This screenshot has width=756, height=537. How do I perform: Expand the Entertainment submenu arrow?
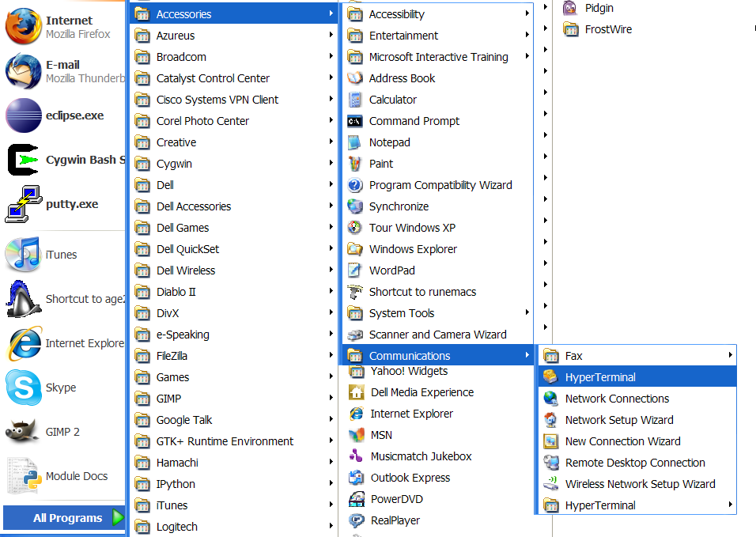(527, 35)
